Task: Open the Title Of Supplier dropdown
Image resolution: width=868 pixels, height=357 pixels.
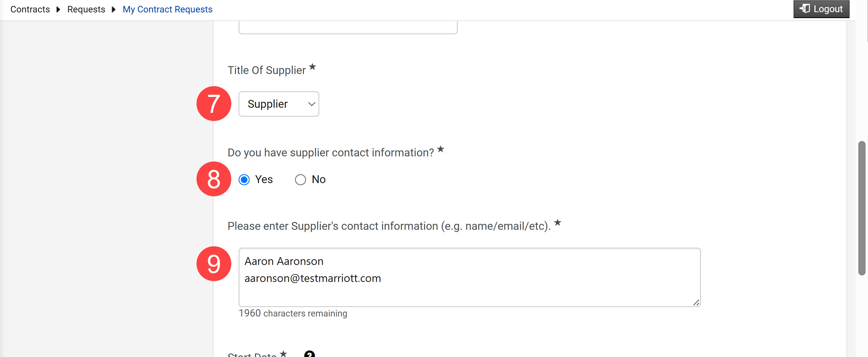Action: 279,104
